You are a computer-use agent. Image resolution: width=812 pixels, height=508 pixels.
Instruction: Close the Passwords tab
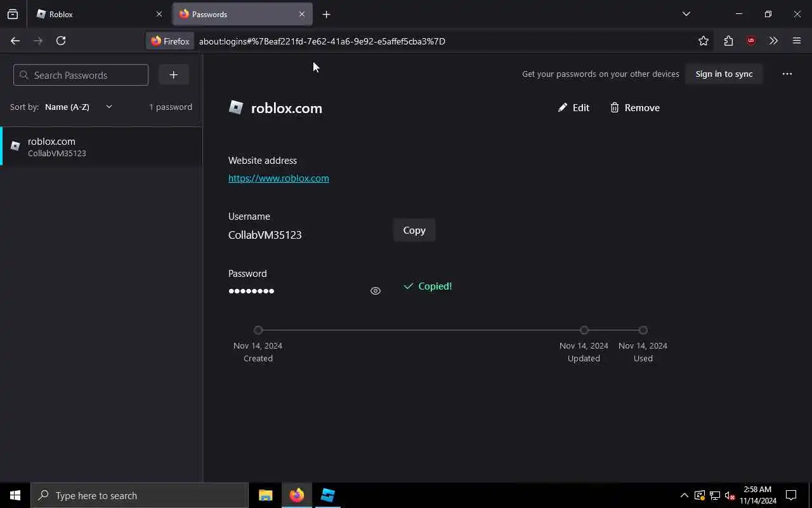click(x=302, y=14)
